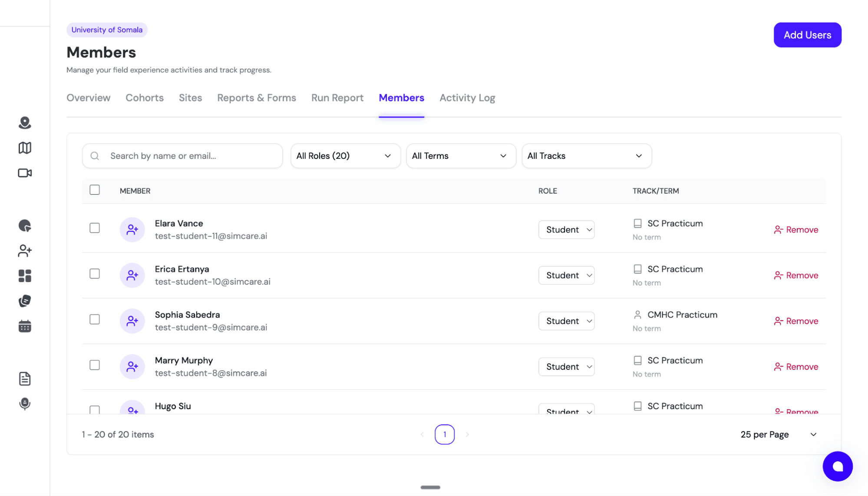Open Marry Murphy's Student role dropdown
This screenshot has width=868, height=496.
click(566, 366)
